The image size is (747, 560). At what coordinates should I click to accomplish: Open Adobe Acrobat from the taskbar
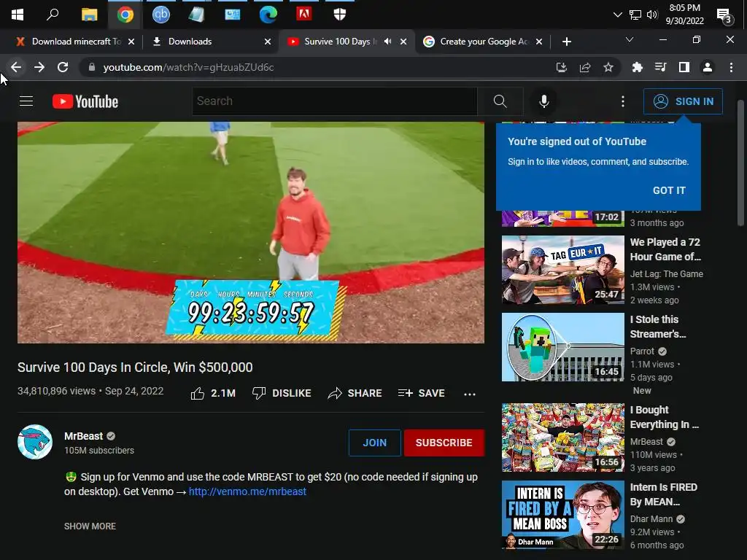(x=304, y=14)
